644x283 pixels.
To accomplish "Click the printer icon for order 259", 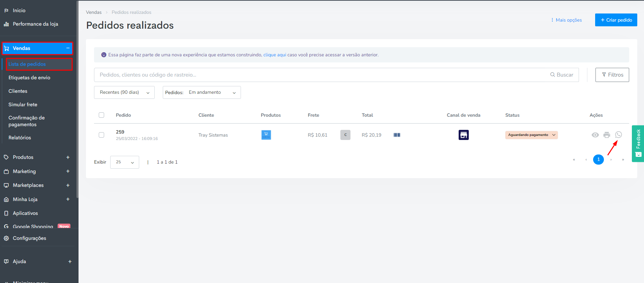I will tap(607, 135).
